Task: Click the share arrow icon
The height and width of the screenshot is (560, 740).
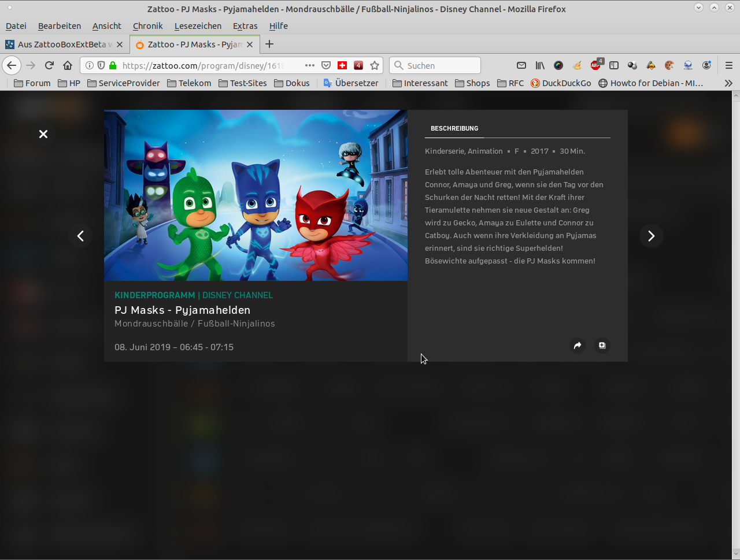Action: tap(578, 346)
